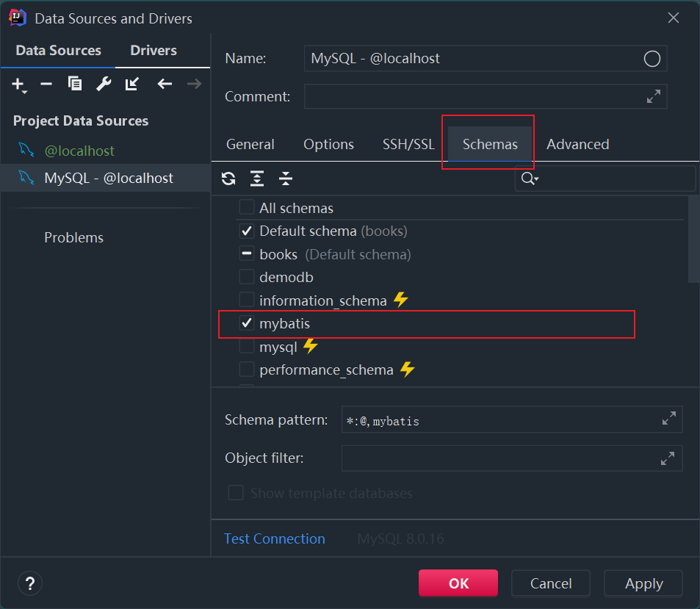Open the General tab
The height and width of the screenshot is (609, 700).
point(250,144)
